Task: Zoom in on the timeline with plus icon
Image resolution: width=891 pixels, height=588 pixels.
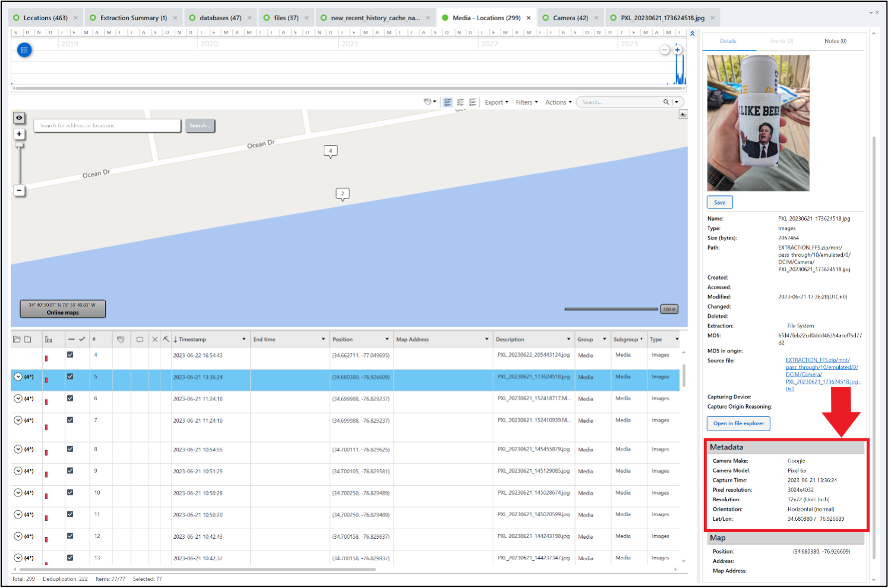Action: 677,50
